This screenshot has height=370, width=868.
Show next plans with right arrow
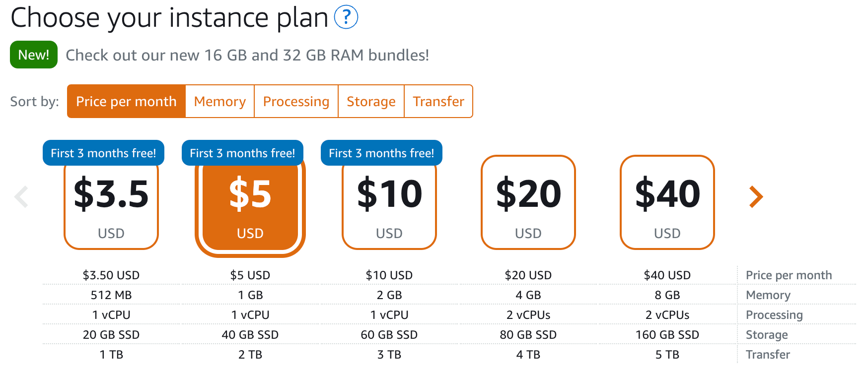(755, 197)
